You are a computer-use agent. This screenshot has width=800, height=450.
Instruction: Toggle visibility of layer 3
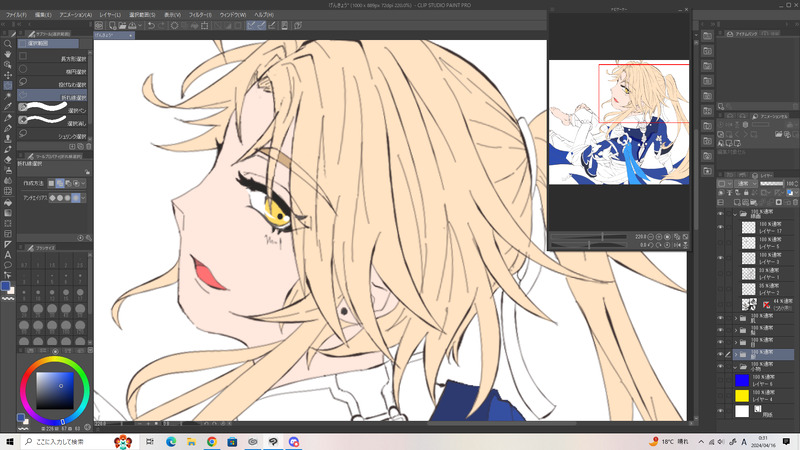click(720, 258)
